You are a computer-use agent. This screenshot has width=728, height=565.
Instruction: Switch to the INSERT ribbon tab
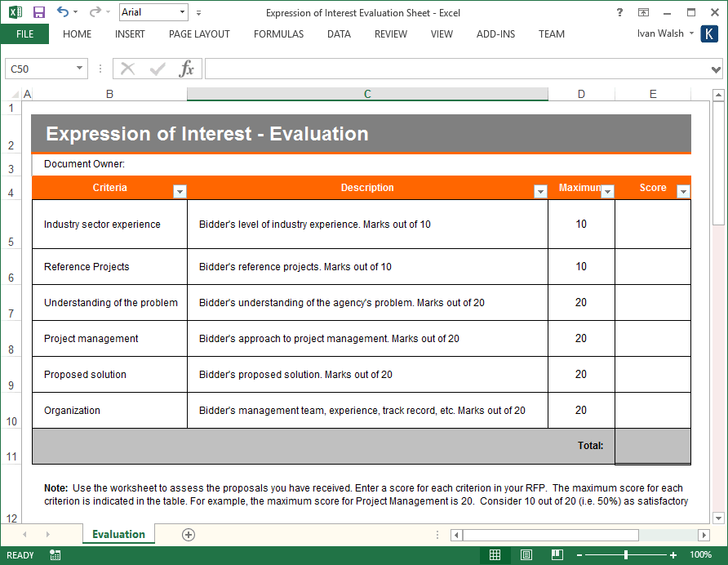(130, 34)
